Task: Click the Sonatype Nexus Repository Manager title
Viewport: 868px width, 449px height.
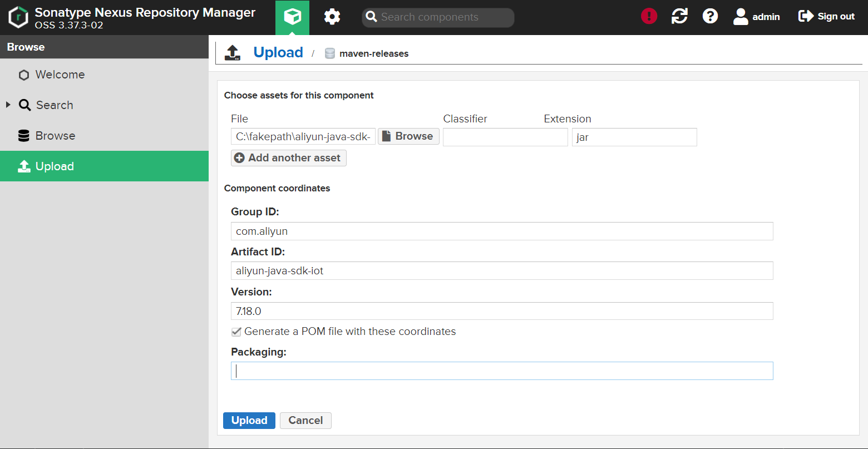Action: [145, 12]
